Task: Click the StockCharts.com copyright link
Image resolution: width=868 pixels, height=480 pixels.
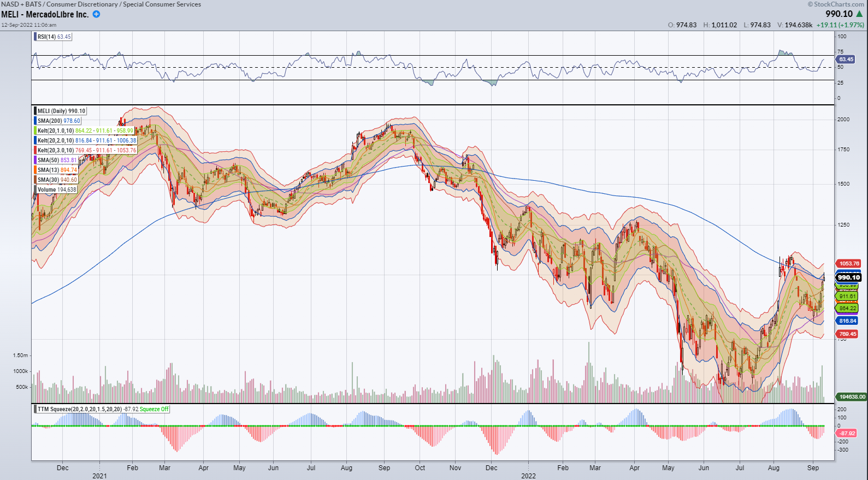Action: 836,4
